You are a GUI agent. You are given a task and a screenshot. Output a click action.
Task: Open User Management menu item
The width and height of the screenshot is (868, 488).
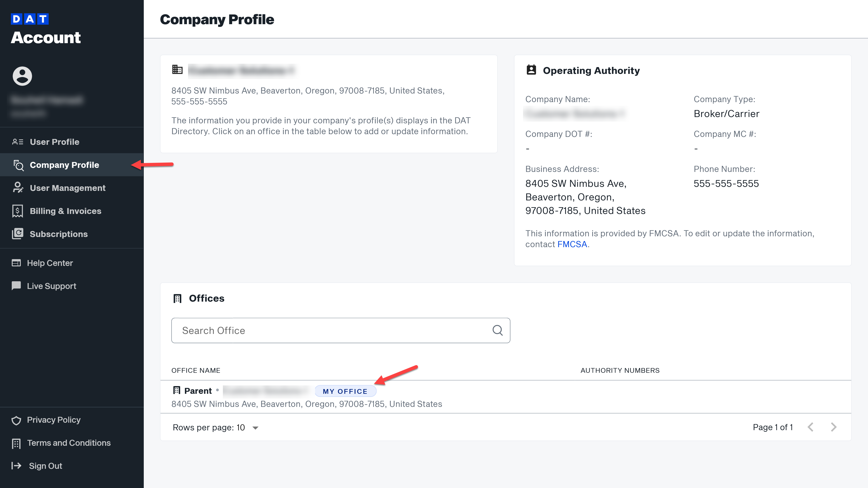(72, 188)
